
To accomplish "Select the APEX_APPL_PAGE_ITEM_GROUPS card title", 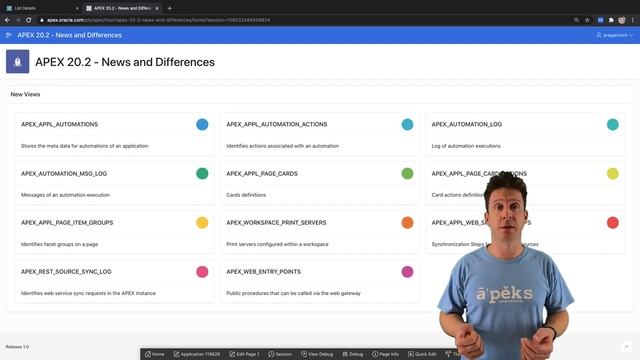I will point(67,222).
